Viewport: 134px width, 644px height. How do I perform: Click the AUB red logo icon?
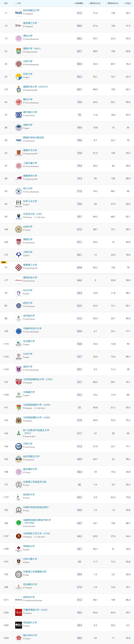[19, 612]
